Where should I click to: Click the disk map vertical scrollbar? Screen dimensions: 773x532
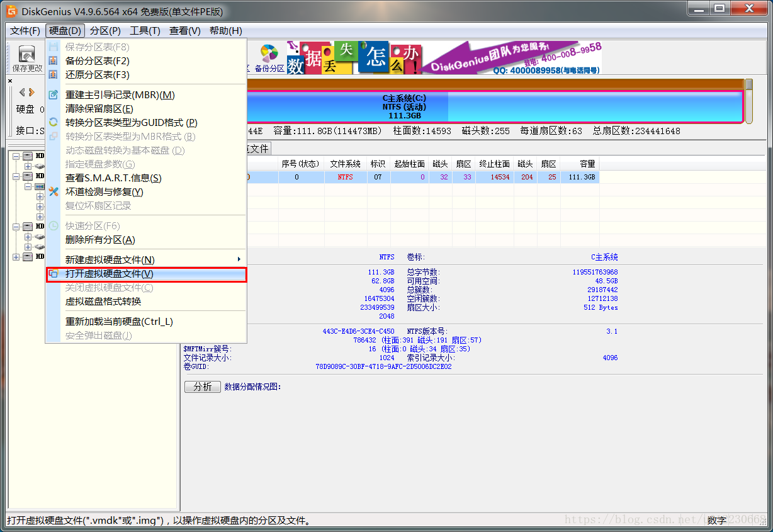pos(749,101)
